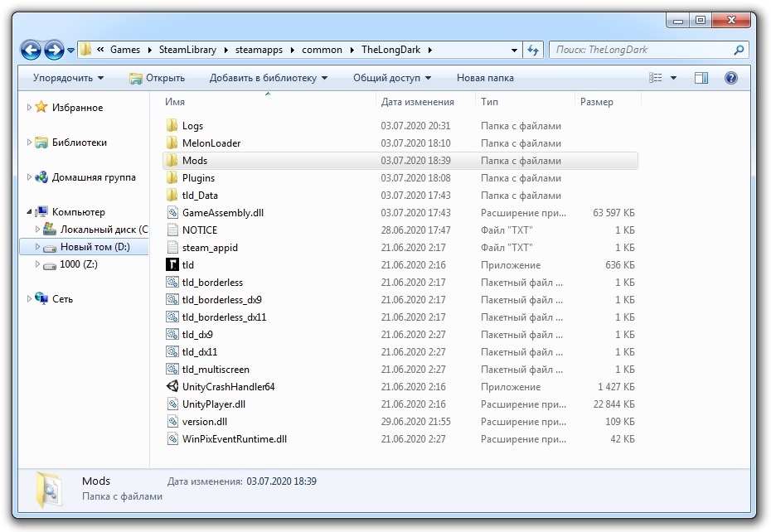Click the search box for TheLongDark
771x532 pixels.
tap(648, 50)
